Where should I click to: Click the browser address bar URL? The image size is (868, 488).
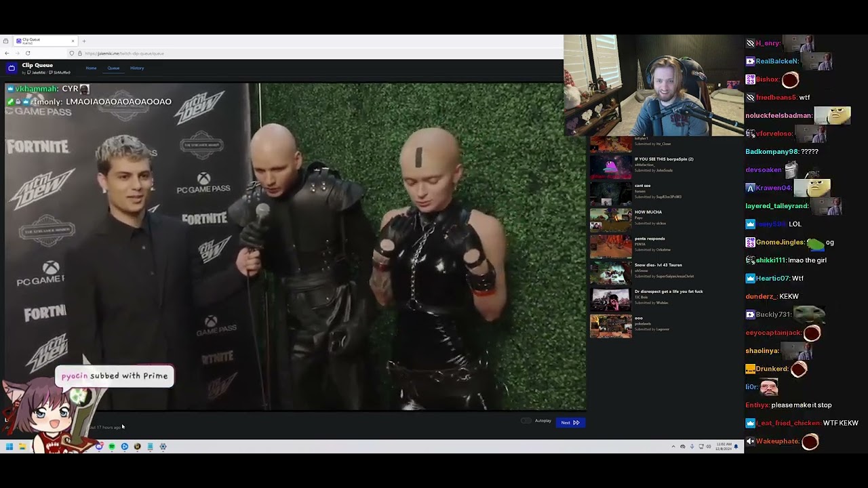tap(124, 53)
